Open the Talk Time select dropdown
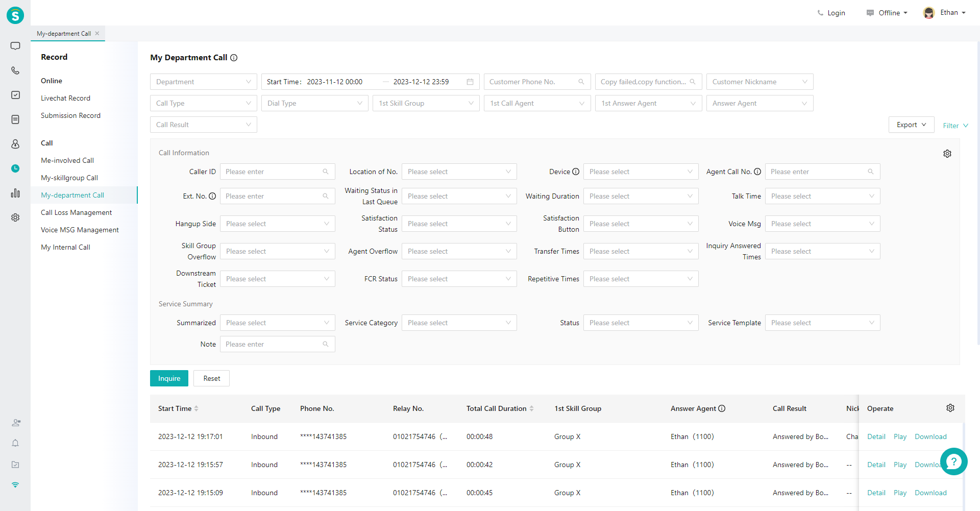 click(x=823, y=196)
